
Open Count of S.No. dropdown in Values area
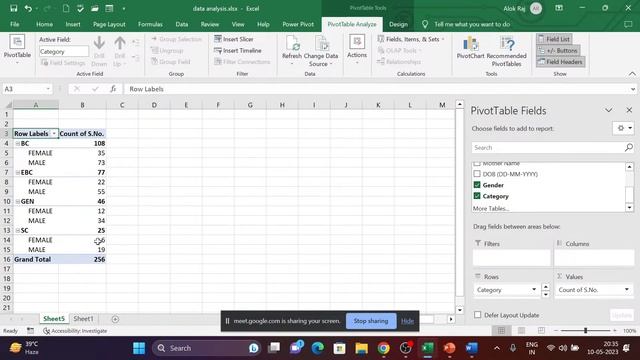[x=627, y=289]
